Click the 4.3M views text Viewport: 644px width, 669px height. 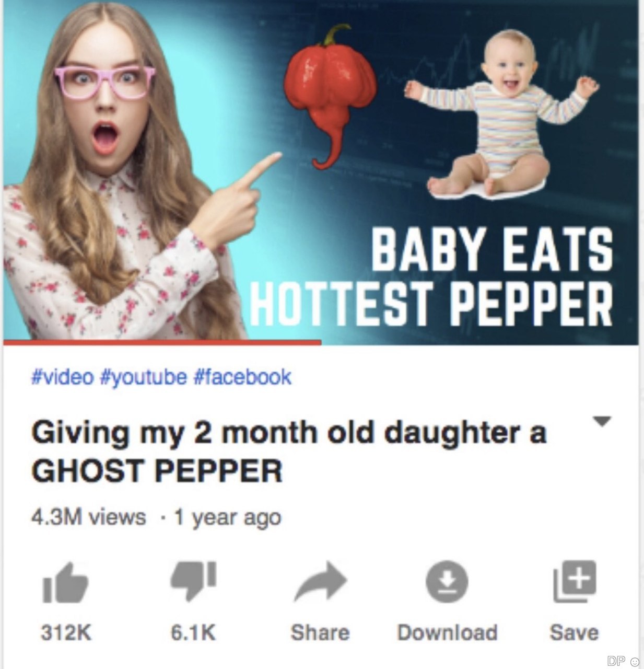(89, 517)
